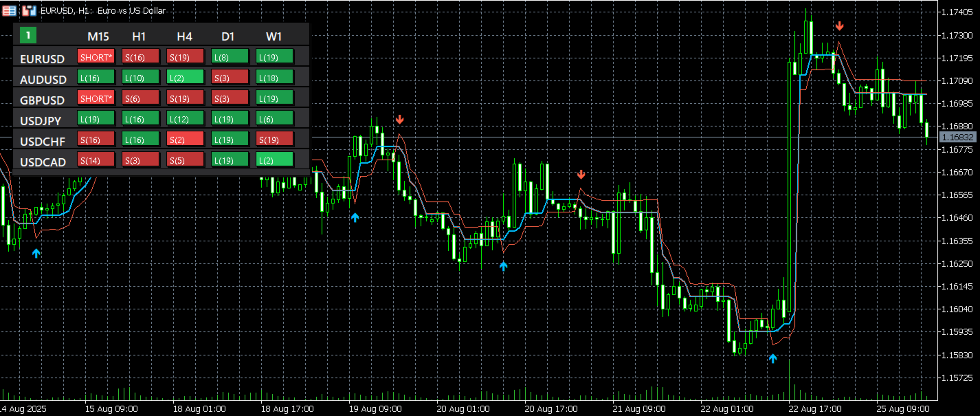Click current price label 1.16832

click(x=958, y=138)
